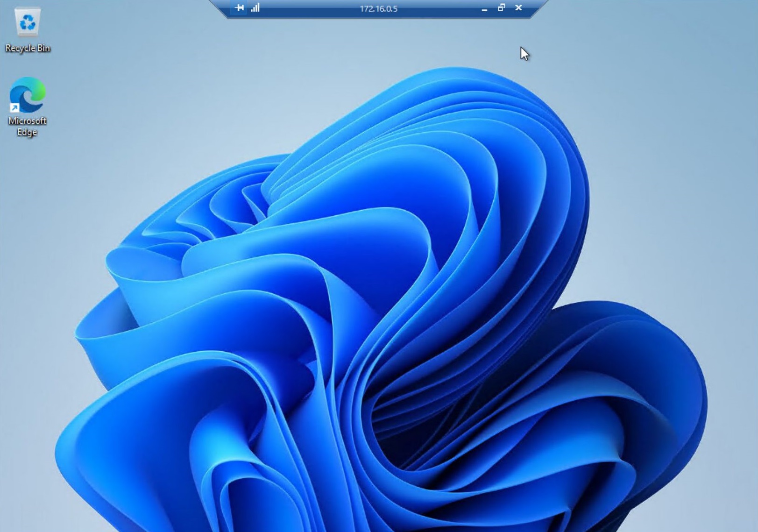The height and width of the screenshot is (532, 758).
Task: Close the 172.16.0.5 remote session
Action: [x=518, y=8]
